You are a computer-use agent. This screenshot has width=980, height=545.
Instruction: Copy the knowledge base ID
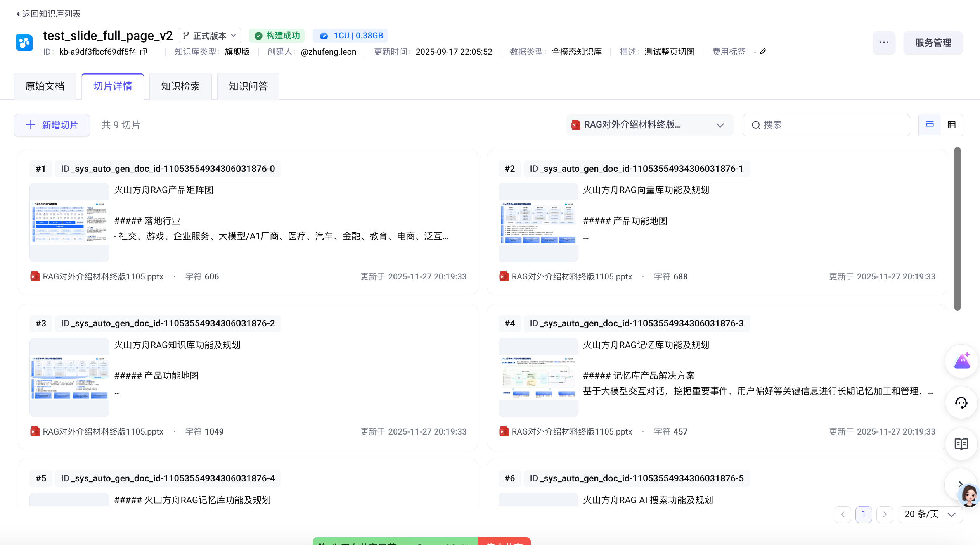coord(144,52)
